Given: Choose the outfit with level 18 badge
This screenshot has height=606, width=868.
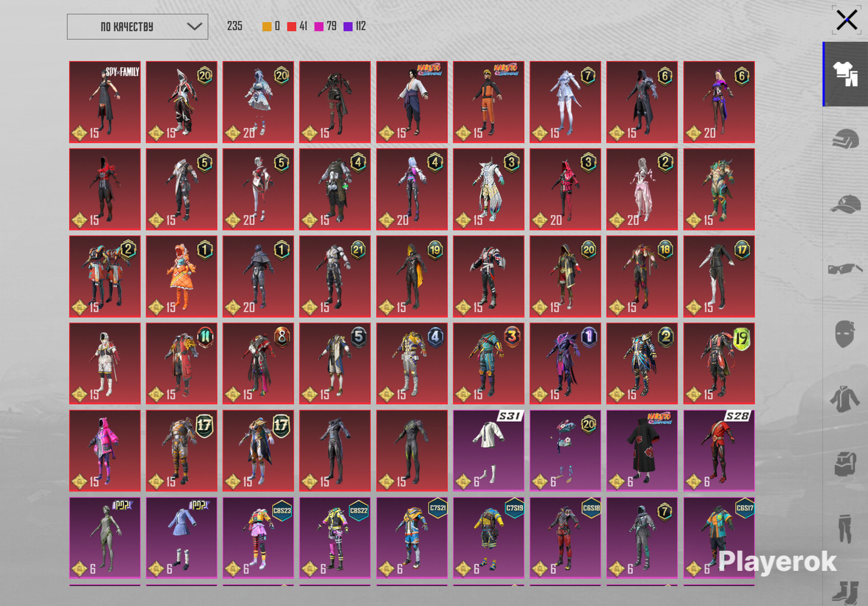Looking at the screenshot, I should tap(642, 276).
